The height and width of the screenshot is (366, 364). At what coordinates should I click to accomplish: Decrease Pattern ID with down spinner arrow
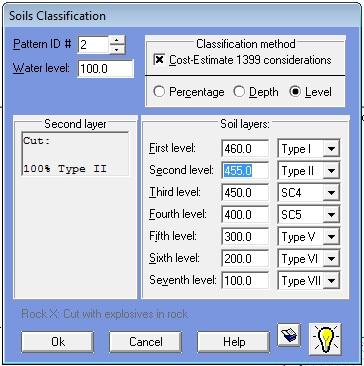117,49
